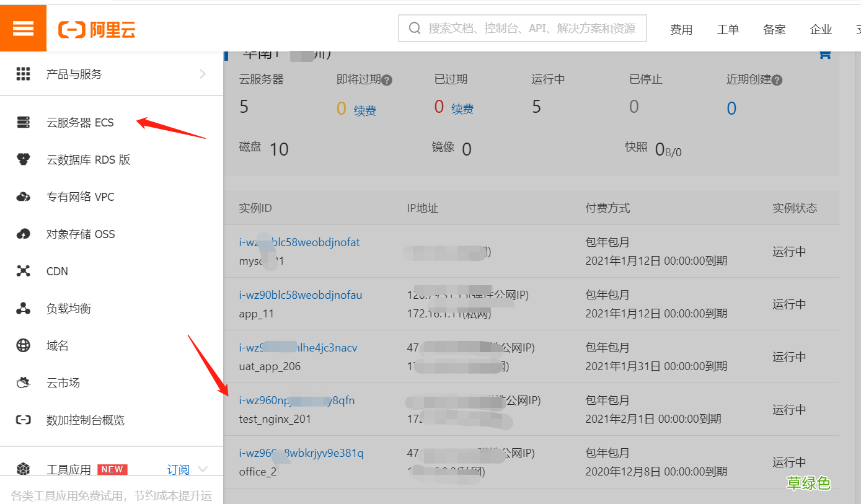Open the 费用 menu item
The width and height of the screenshot is (861, 504).
click(x=681, y=29)
